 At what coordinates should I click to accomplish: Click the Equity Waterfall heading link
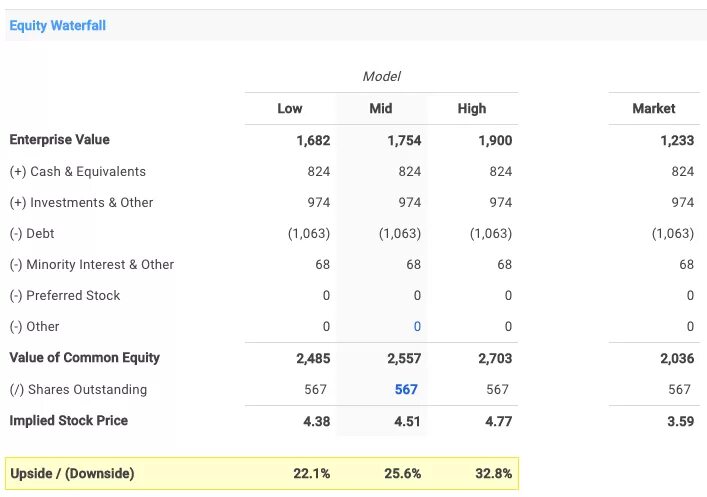(x=58, y=25)
